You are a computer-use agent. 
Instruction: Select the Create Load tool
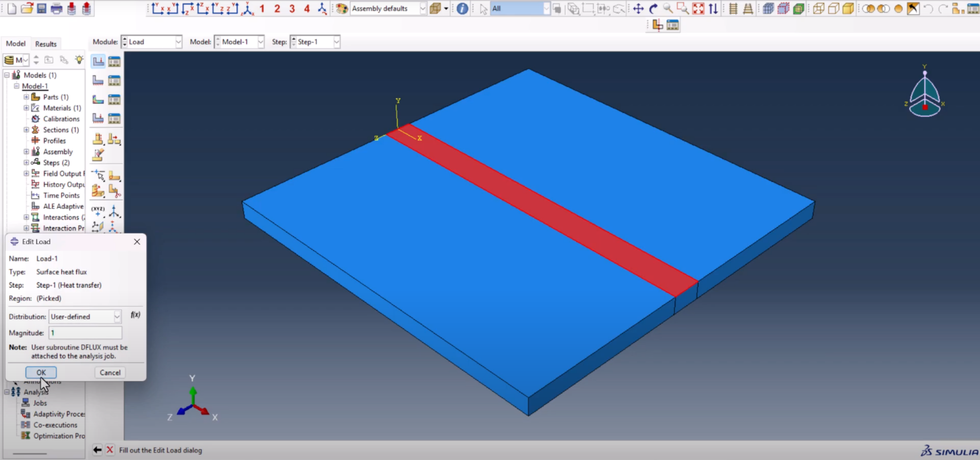click(98, 61)
